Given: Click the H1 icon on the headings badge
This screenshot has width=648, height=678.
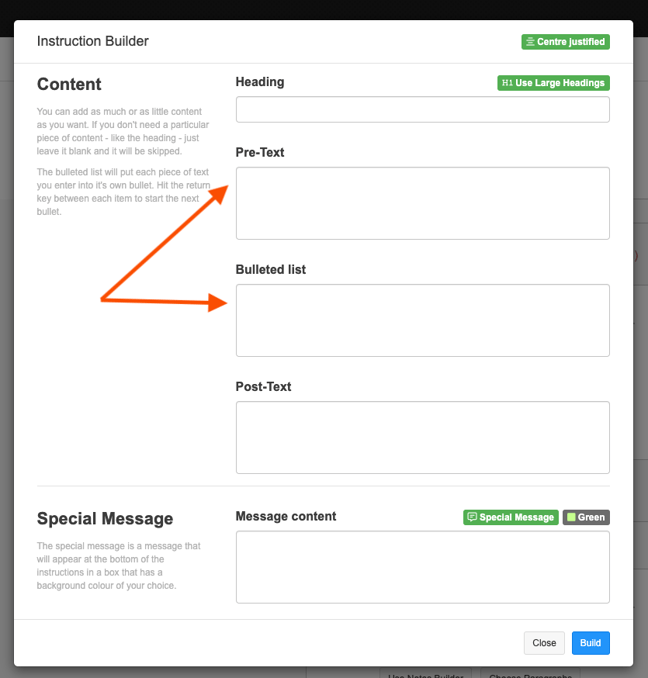Looking at the screenshot, I should [x=507, y=83].
